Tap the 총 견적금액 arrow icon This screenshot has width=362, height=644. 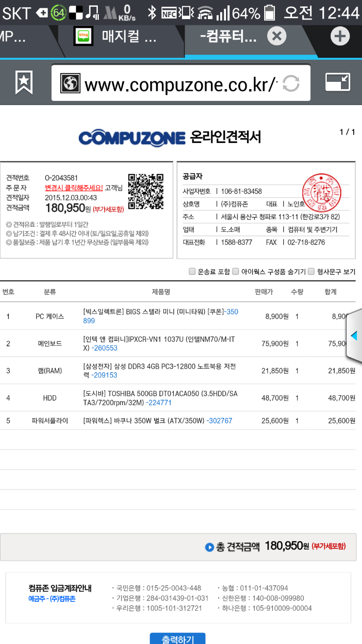pyautogui.click(x=209, y=547)
